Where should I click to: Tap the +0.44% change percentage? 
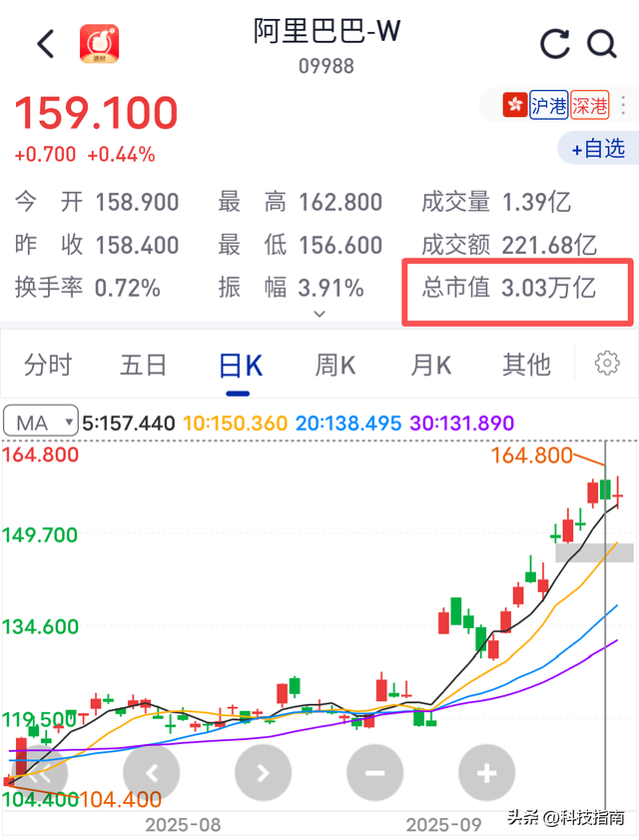pyautogui.click(x=121, y=156)
